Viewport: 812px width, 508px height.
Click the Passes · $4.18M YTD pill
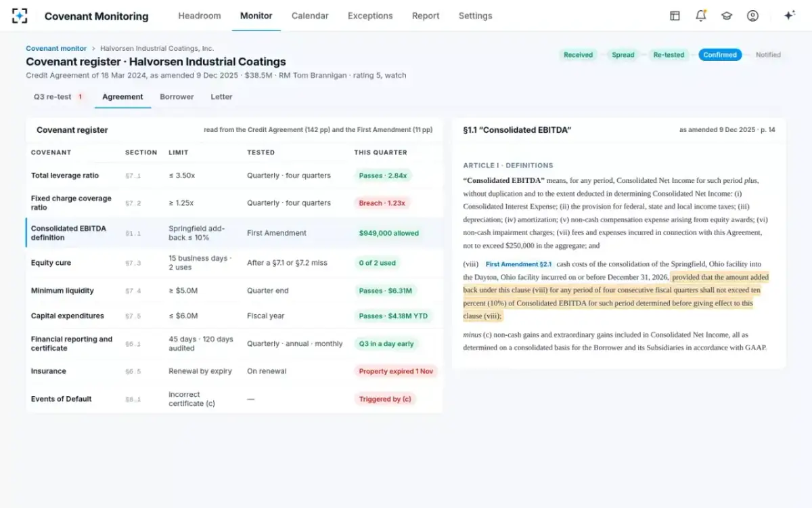(x=393, y=316)
